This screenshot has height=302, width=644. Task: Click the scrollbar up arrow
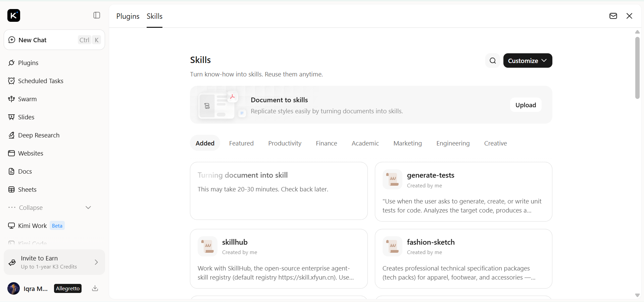point(637,32)
